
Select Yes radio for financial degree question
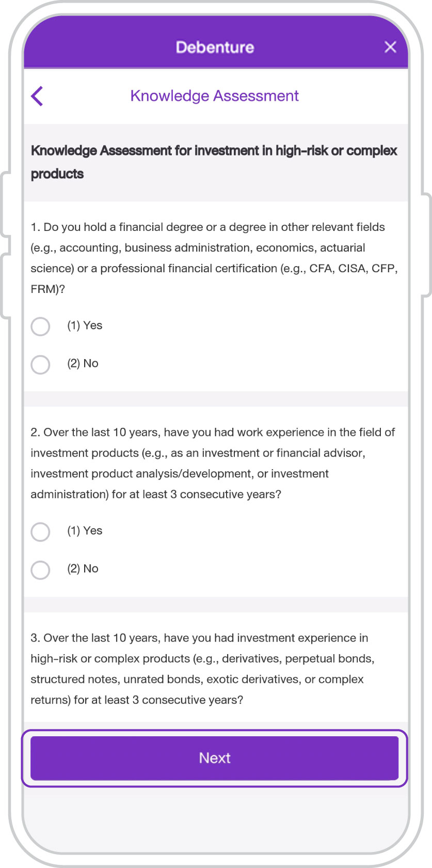[x=40, y=327]
